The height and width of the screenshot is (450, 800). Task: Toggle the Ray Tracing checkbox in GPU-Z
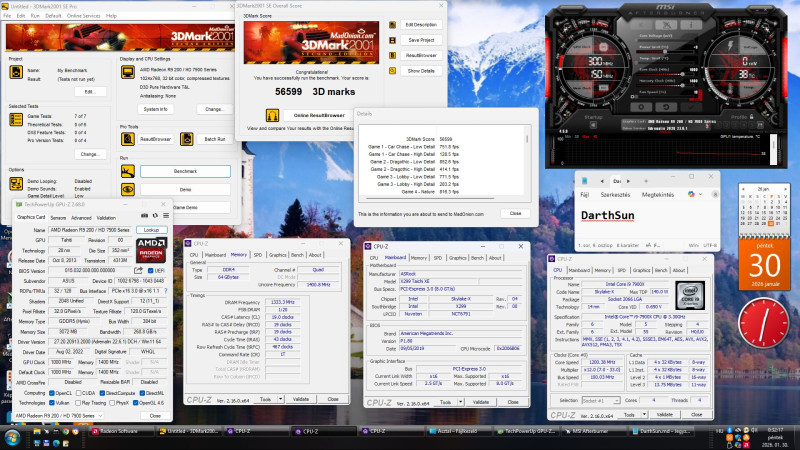point(78,403)
